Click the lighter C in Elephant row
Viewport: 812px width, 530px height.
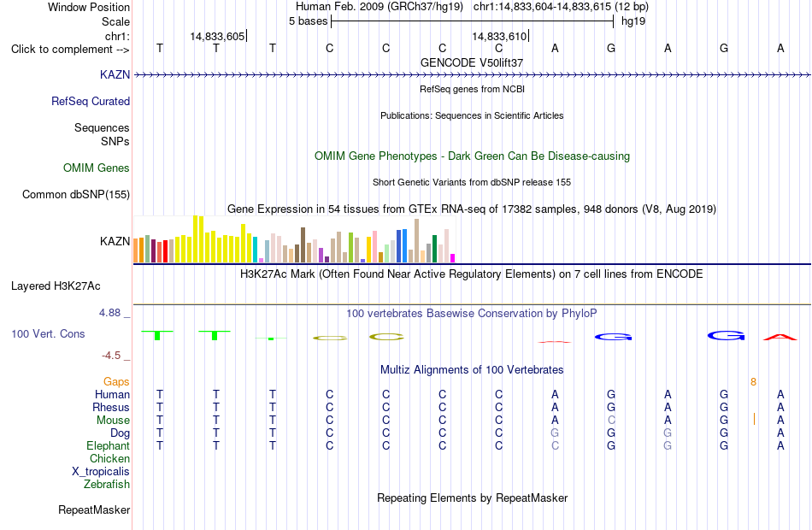point(555,445)
